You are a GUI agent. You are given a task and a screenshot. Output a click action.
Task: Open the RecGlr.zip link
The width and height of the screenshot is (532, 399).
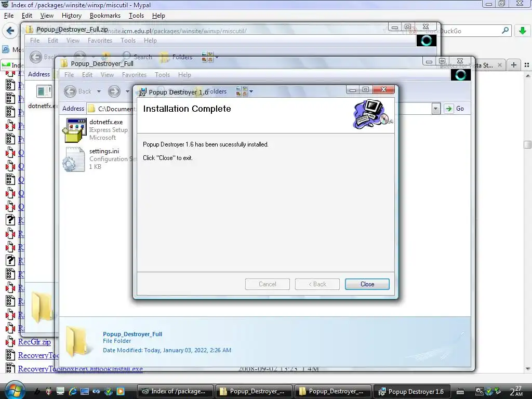point(34,342)
